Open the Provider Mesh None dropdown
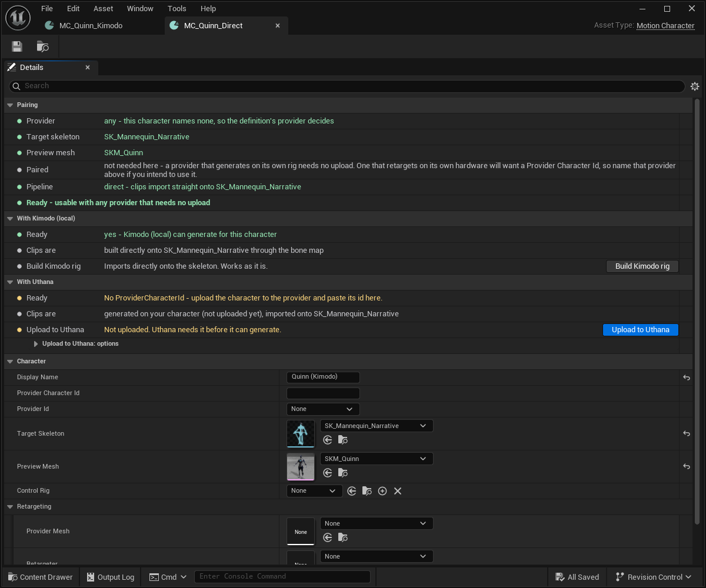 click(x=377, y=523)
